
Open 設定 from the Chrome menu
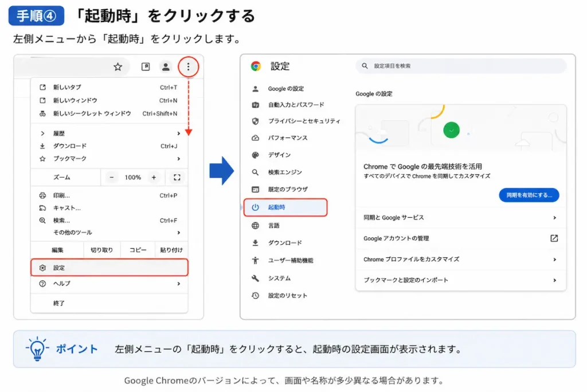pyautogui.click(x=109, y=268)
